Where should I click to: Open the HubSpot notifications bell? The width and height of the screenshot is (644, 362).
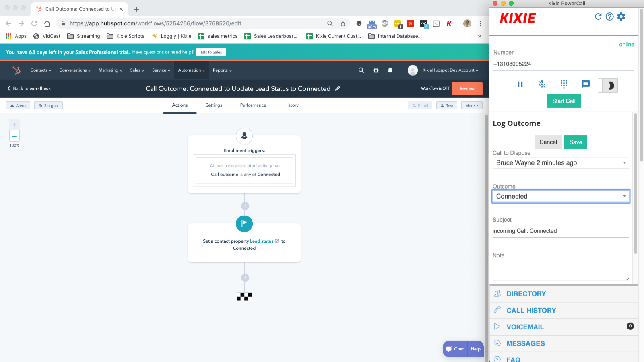coord(390,70)
